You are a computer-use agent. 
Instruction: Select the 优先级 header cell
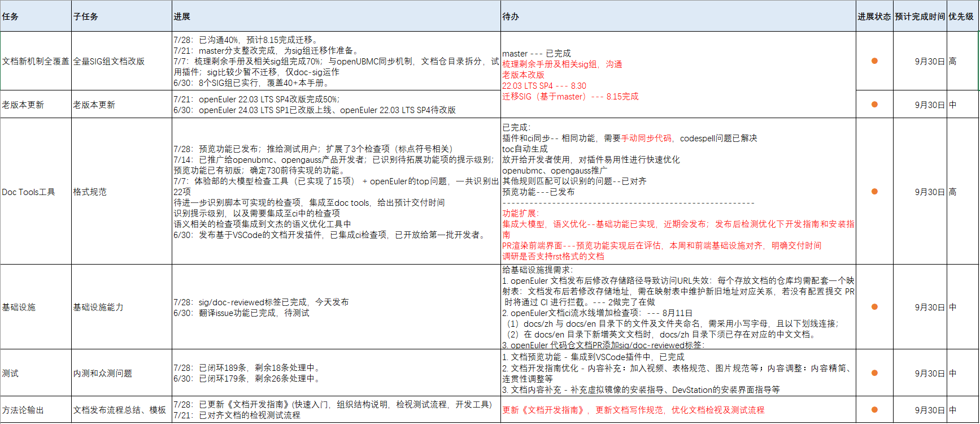coord(962,16)
